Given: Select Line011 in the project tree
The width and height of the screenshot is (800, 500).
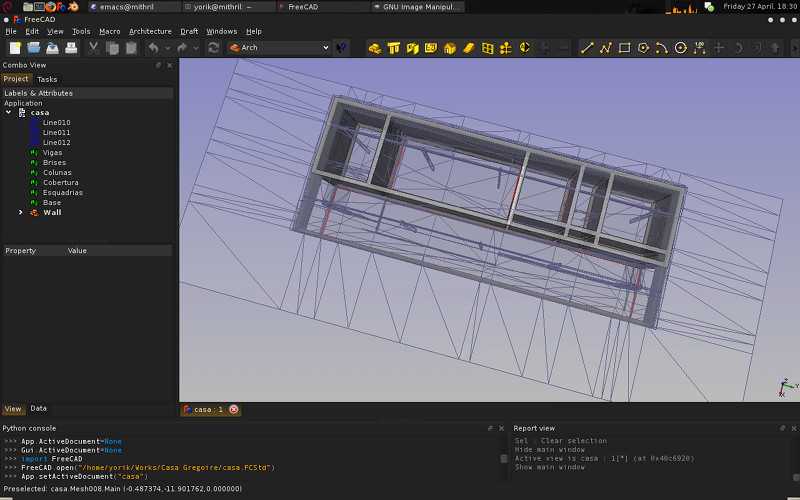Looking at the screenshot, I should pyautogui.click(x=56, y=133).
